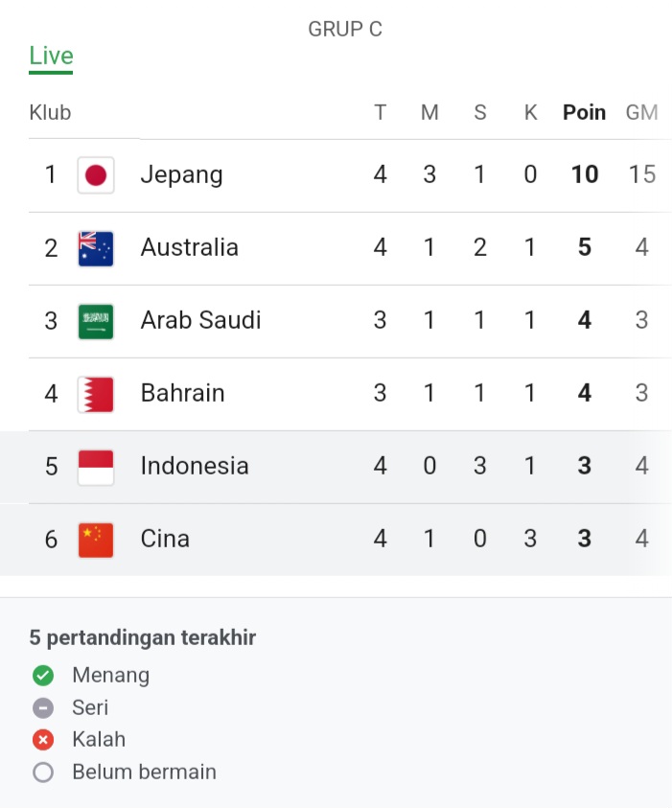Select the Poin column header
The image size is (672, 808).
point(584,112)
